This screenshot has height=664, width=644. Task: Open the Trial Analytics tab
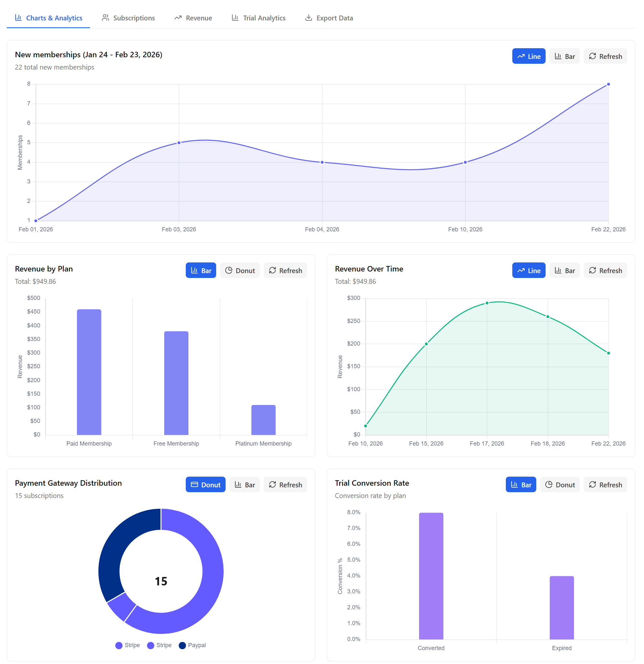(258, 17)
